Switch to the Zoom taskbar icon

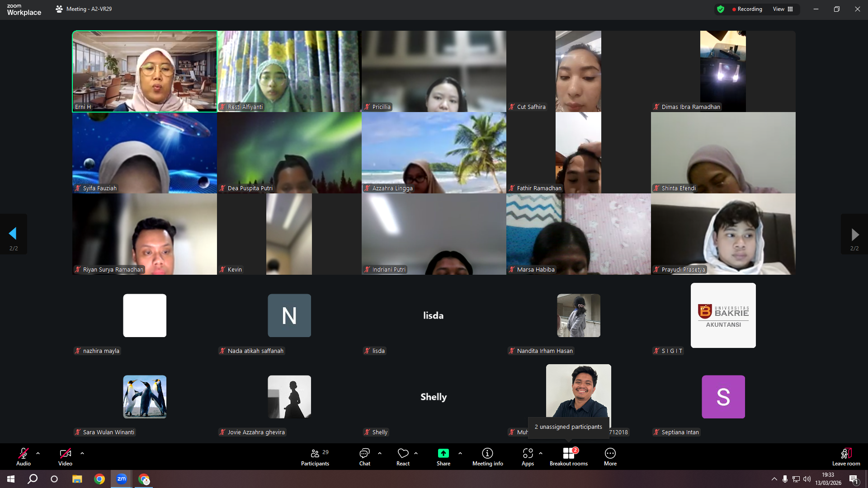(x=122, y=479)
